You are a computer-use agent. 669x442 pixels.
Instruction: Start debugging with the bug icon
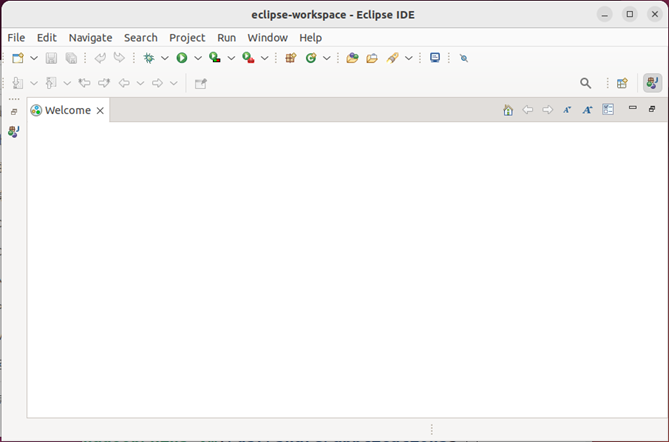149,58
